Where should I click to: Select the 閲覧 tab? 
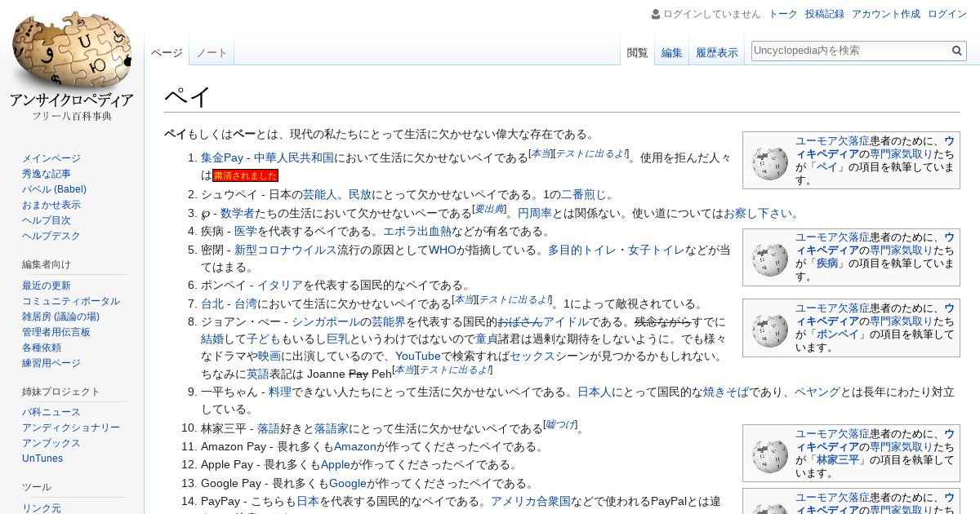coord(637,52)
